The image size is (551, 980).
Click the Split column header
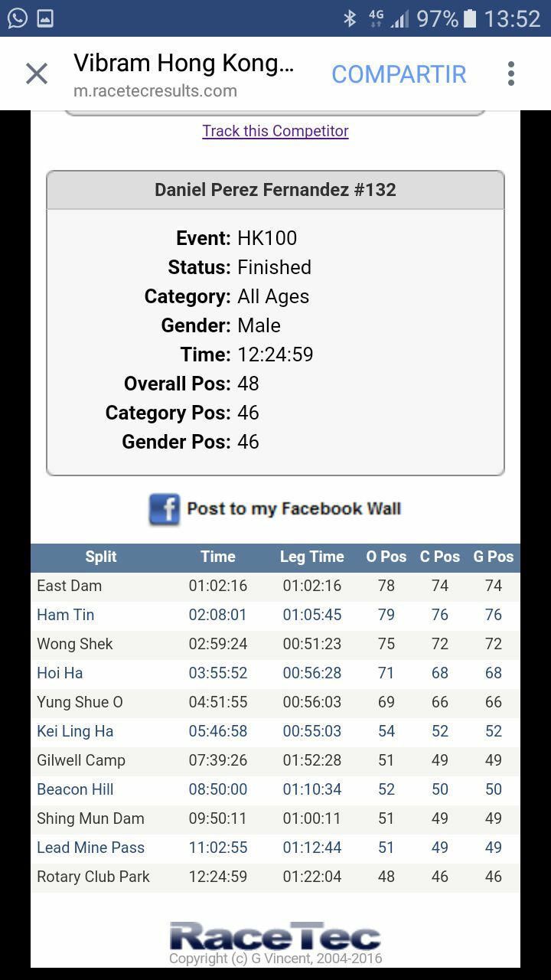click(x=101, y=557)
